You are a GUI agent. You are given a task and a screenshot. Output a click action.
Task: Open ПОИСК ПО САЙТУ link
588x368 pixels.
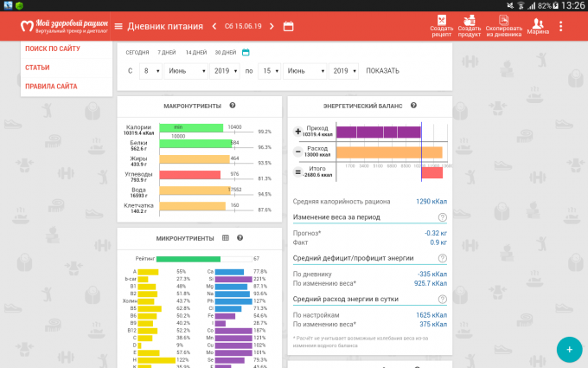53,48
